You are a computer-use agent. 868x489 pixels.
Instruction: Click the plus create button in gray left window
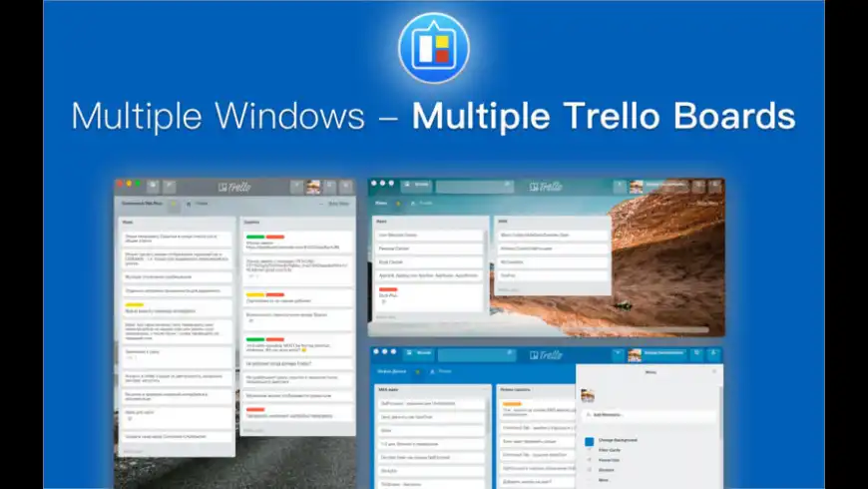[x=296, y=188]
